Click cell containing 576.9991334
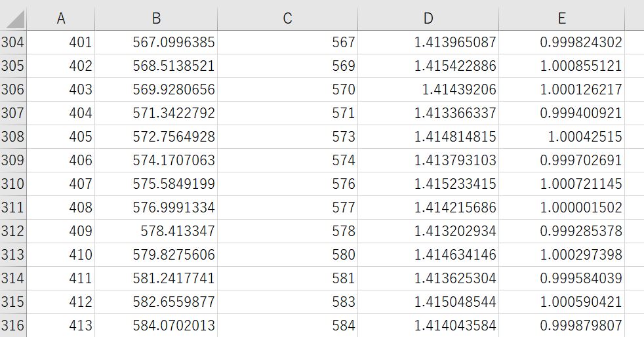Screen dimensions: 644x337 [x=156, y=208]
